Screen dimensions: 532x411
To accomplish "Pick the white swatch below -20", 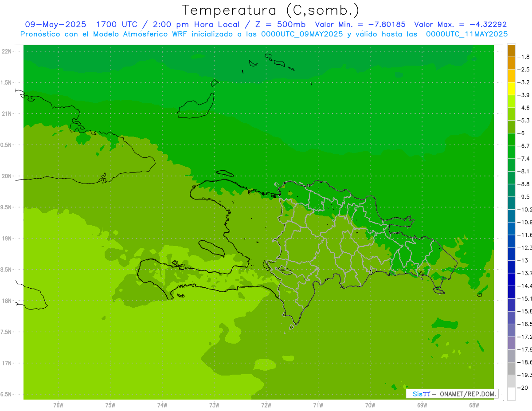I will point(511,394).
